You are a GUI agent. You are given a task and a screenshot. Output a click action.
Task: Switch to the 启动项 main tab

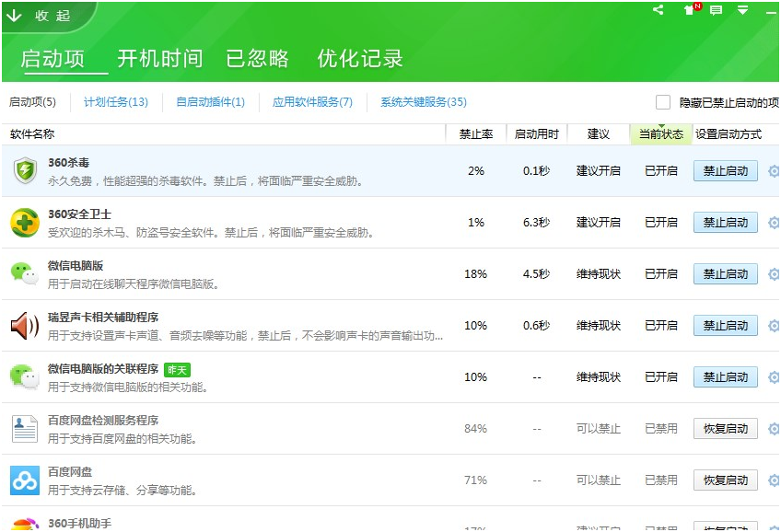pyautogui.click(x=52, y=59)
